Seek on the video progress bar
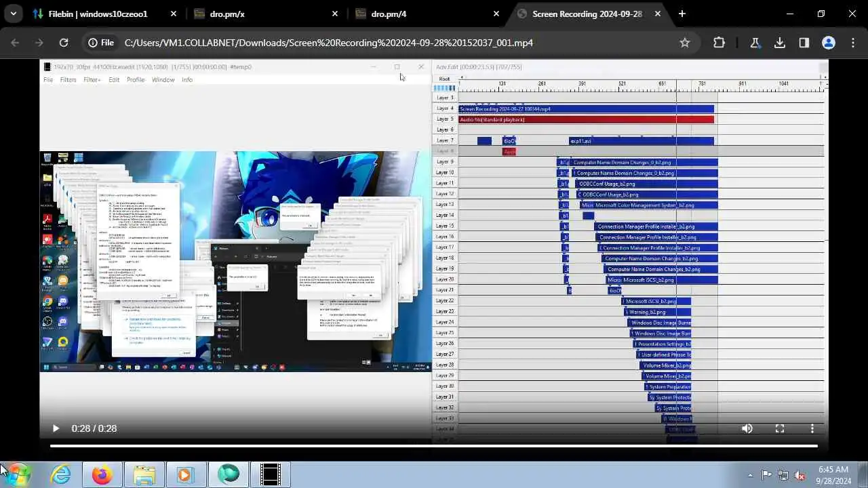 [x=434, y=446]
